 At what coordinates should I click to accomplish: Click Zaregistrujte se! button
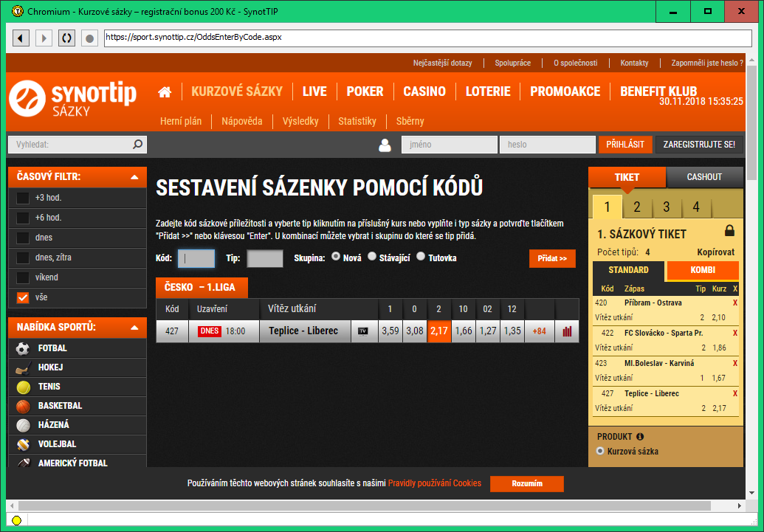[699, 145]
